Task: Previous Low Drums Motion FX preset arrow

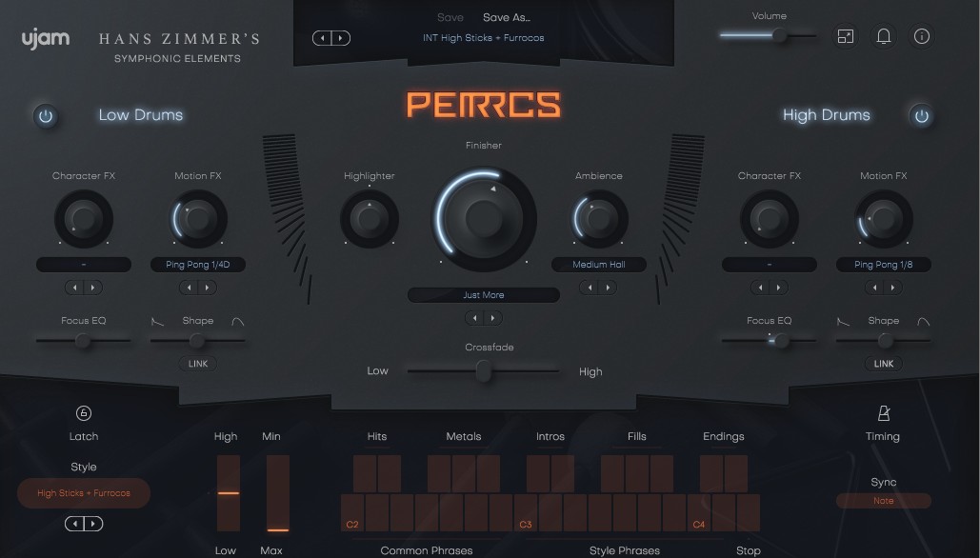Action: 190,288
